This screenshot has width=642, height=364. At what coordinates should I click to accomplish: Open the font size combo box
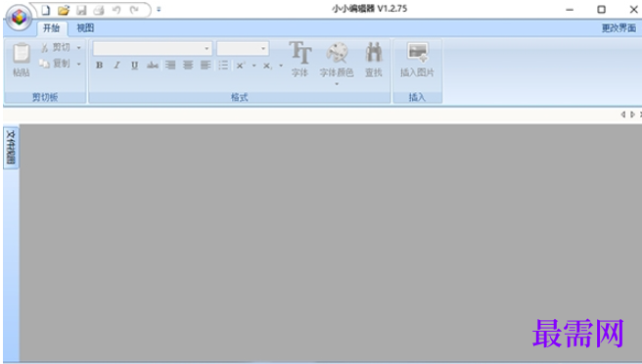click(243, 48)
